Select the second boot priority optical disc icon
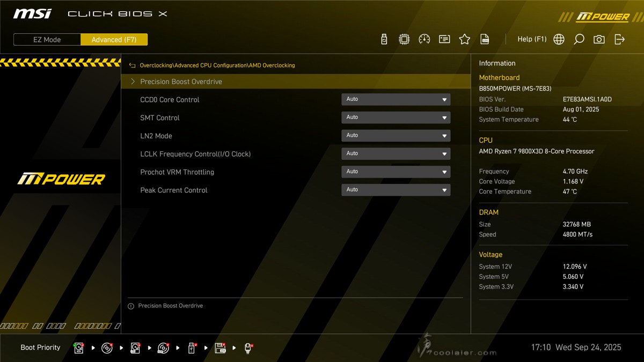This screenshot has height=362, width=644. click(107, 348)
